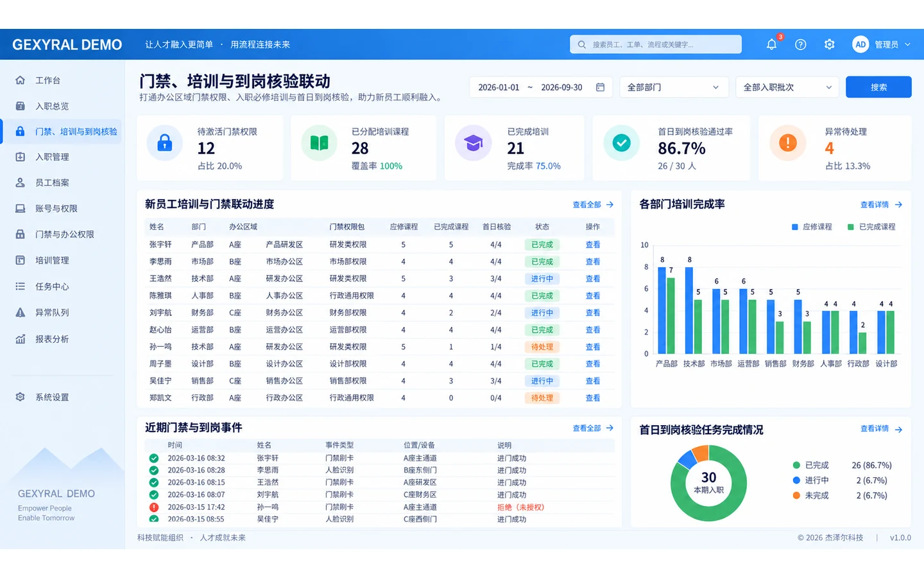Open the 全部入职批次 dropdown
Viewport: 924px width, 578px height.
tap(787, 87)
